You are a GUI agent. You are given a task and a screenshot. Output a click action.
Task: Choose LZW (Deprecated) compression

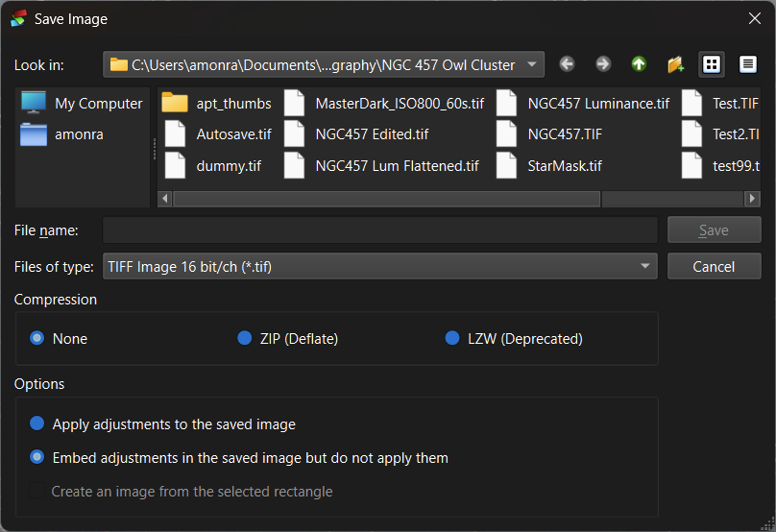point(452,338)
